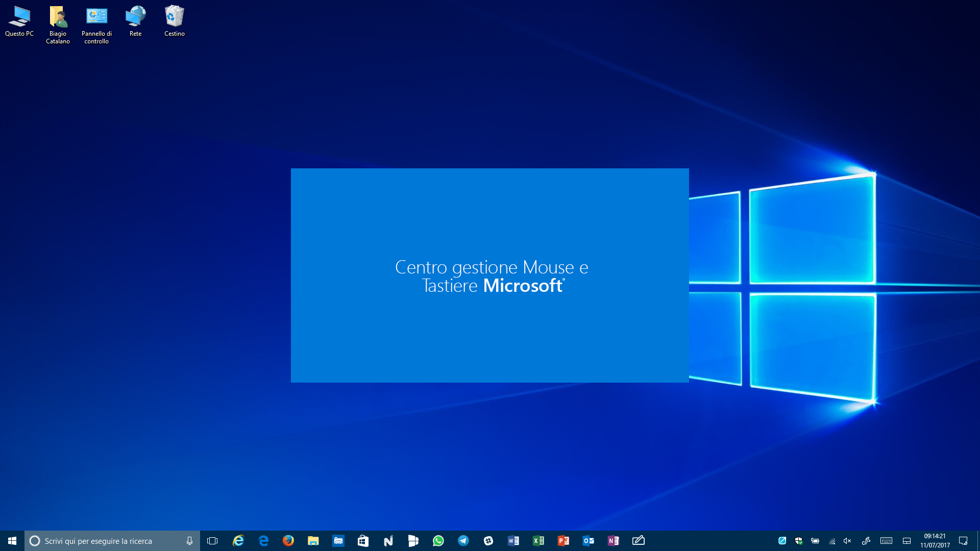The image size is (980, 551).
Task: Click the light blue arrow tray icon
Action: pos(782,541)
